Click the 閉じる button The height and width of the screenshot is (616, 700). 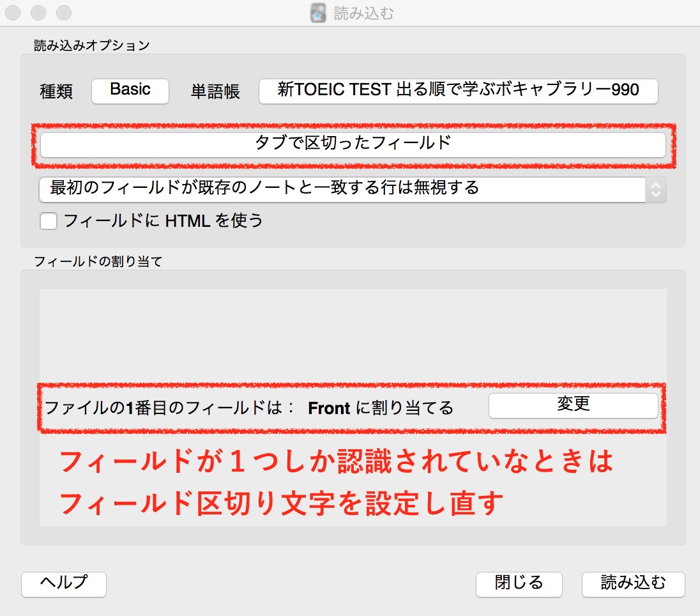(x=519, y=584)
